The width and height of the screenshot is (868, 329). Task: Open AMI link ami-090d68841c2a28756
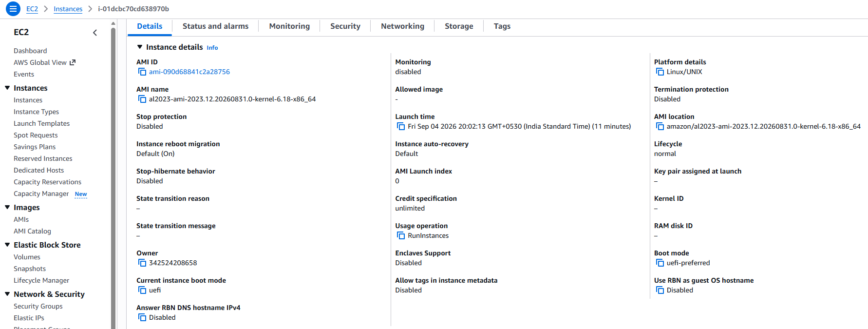(x=189, y=72)
